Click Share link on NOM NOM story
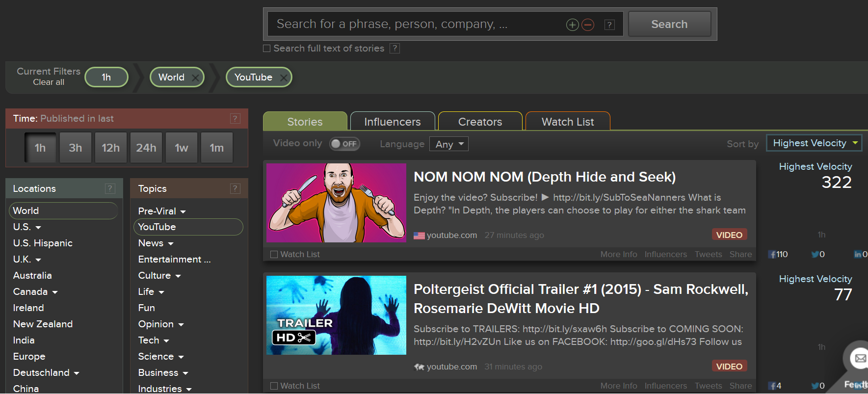The image size is (868, 394). (x=741, y=254)
